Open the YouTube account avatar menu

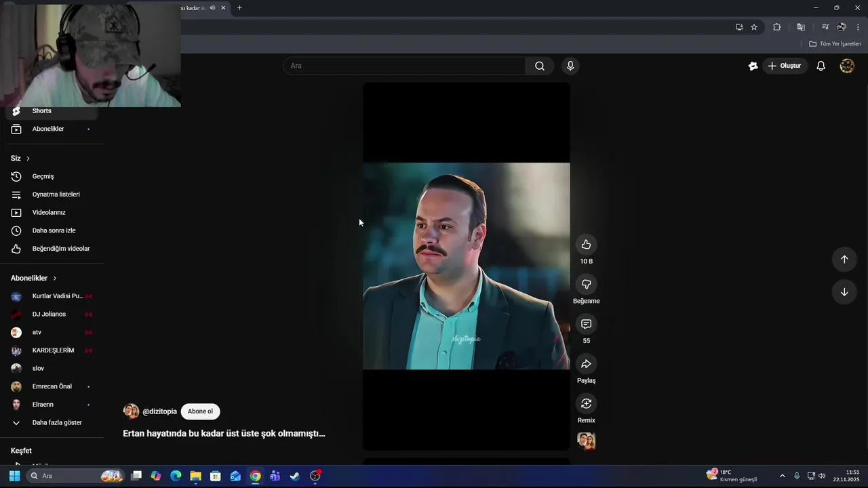point(847,66)
